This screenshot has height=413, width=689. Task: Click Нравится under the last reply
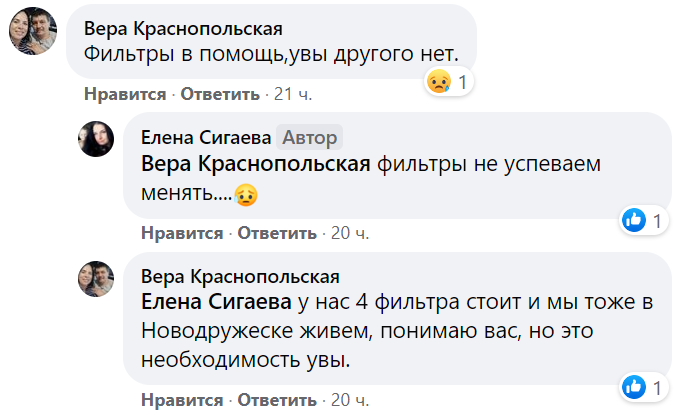coord(181,400)
